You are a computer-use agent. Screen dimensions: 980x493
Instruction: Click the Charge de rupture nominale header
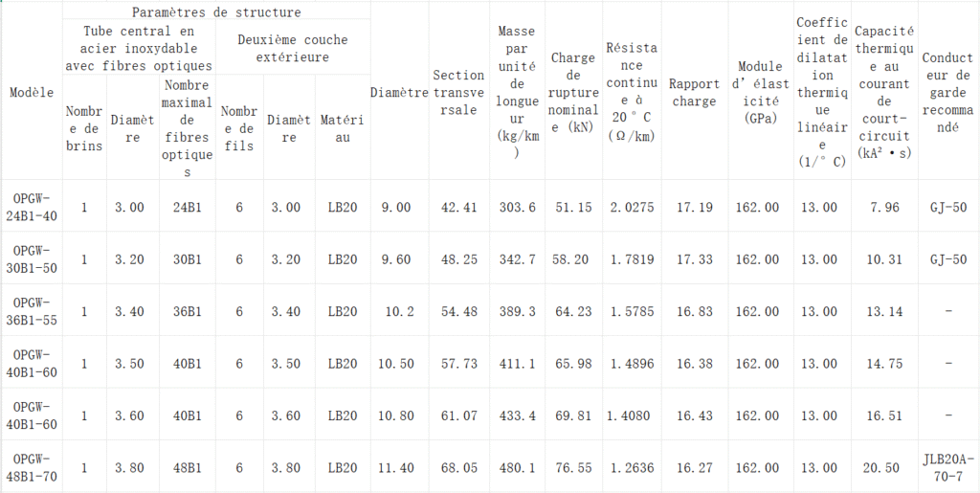(x=573, y=93)
